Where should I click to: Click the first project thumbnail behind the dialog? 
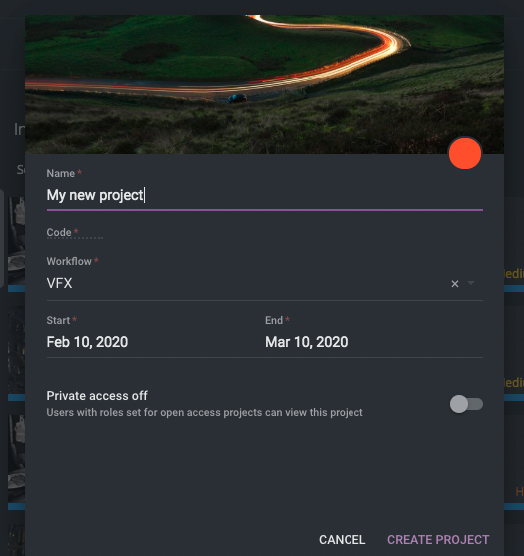click(16, 241)
